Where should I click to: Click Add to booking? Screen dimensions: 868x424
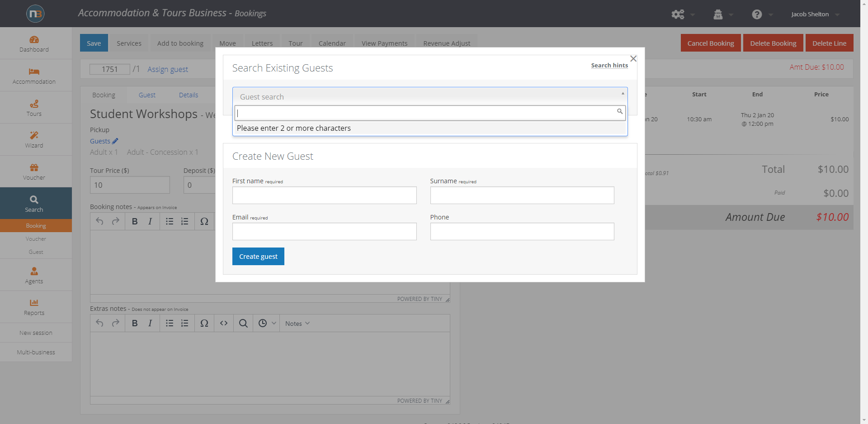(x=180, y=43)
